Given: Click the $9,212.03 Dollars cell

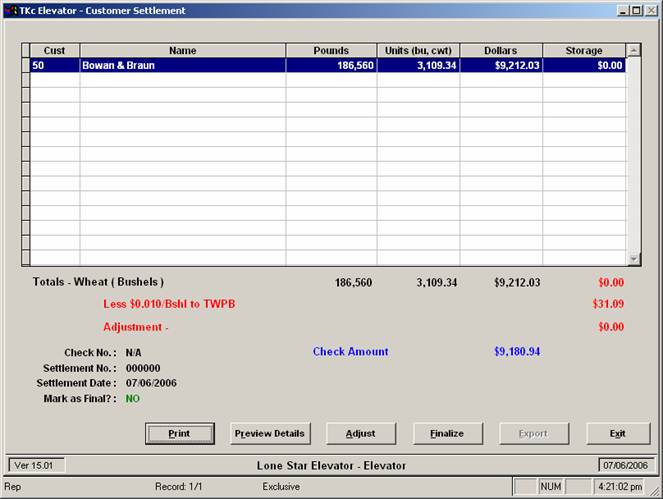Looking at the screenshot, I should (500, 66).
